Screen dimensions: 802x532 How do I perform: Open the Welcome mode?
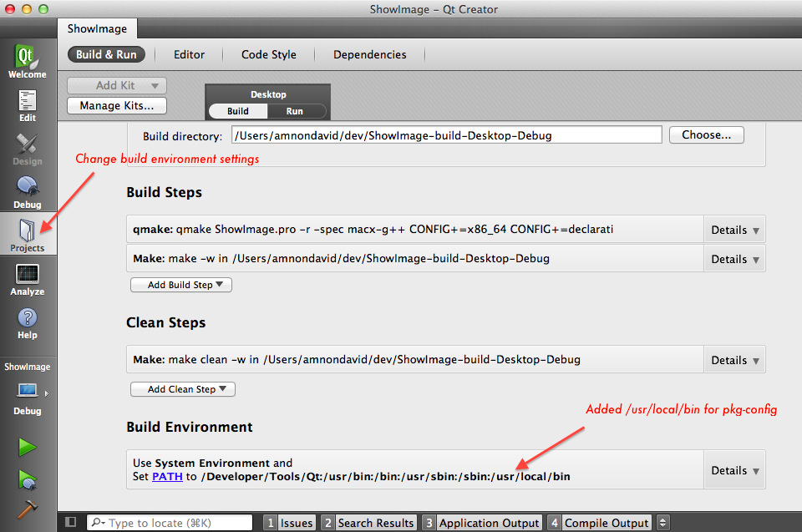(27, 62)
